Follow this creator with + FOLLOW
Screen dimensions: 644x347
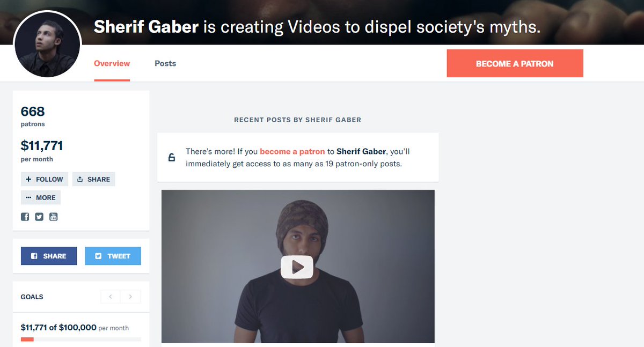click(45, 179)
